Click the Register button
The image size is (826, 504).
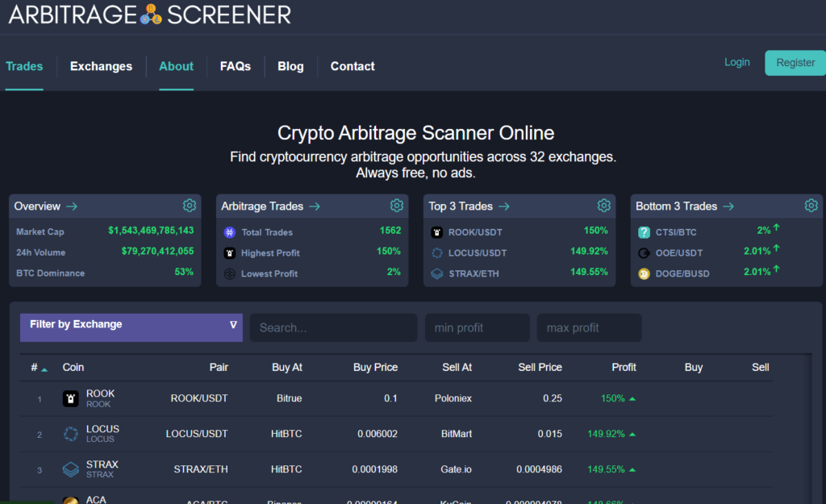point(795,63)
